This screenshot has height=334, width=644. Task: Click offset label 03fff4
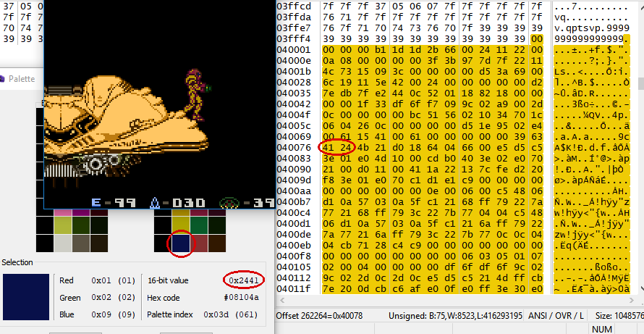(294, 38)
